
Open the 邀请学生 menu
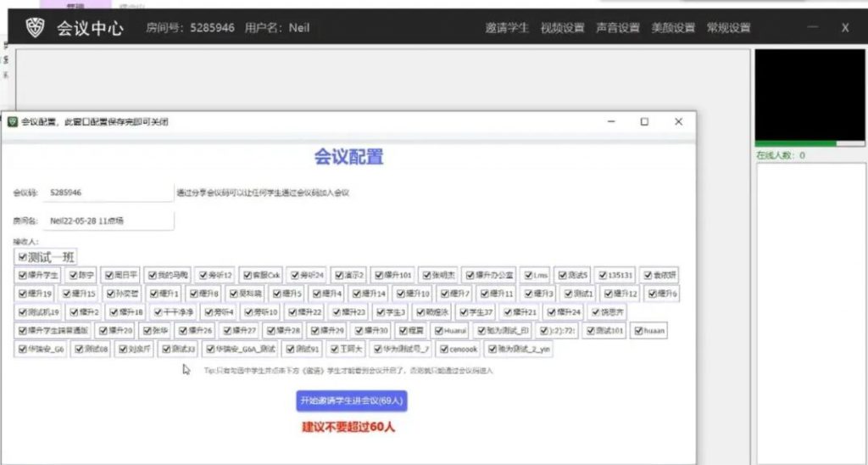pos(507,28)
